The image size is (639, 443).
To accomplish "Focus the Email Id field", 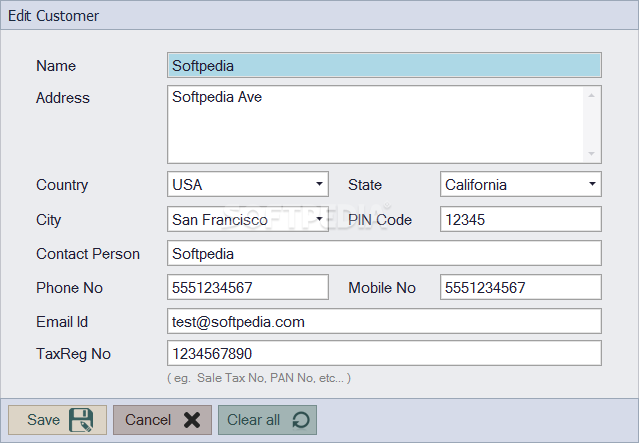I will click(x=384, y=322).
